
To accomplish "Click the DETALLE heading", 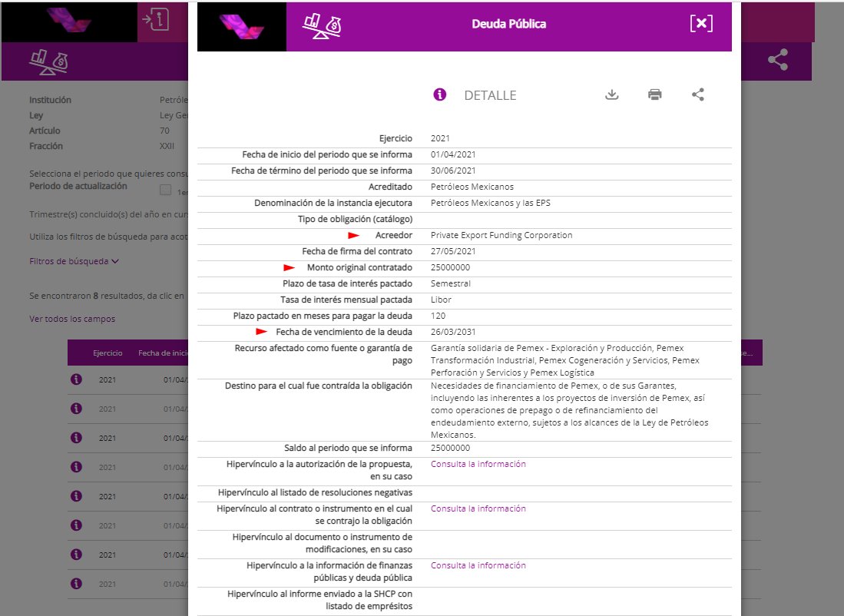I will click(x=490, y=95).
